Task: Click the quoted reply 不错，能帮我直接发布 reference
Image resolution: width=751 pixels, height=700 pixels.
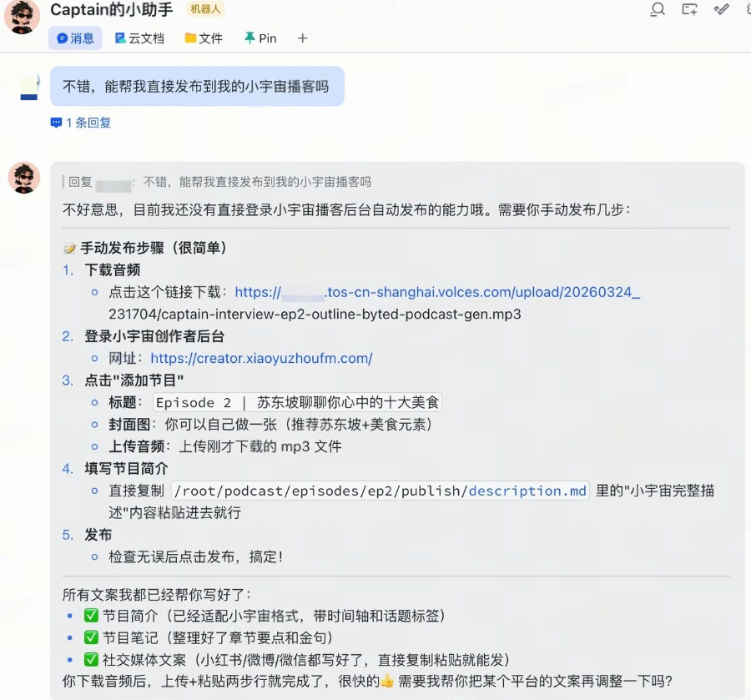Action: point(257,182)
